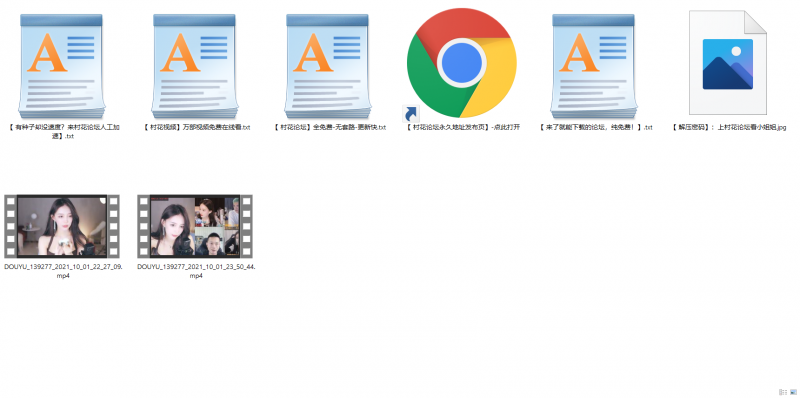
Task: Click the filename DOUYU_139277_2021_10_01_23_50_44.mp4
Action: [x=196, y=271]
